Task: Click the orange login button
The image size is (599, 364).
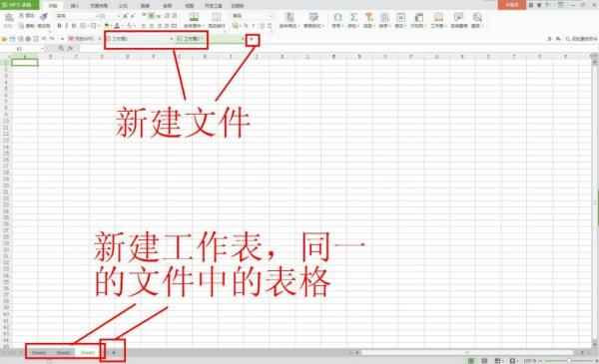Action: (512, 5)
